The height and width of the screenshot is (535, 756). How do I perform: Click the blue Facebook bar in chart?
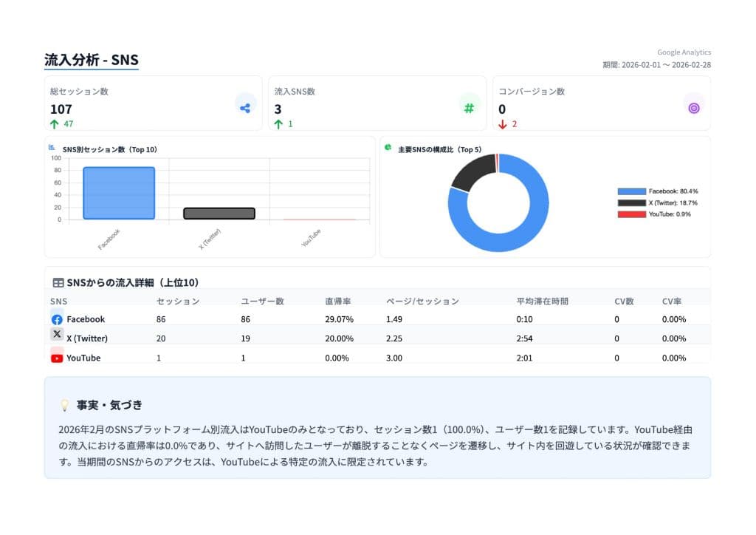(119, 193)
